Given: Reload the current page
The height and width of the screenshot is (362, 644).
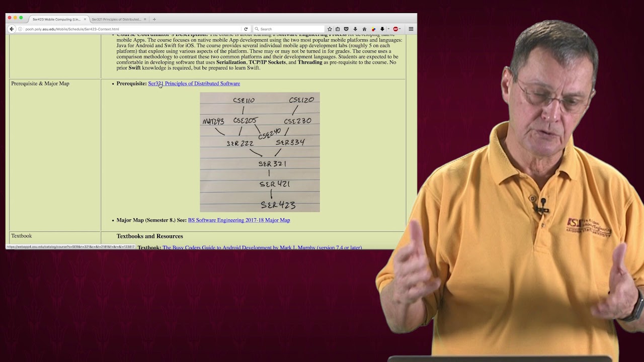Looking at the screenshot, I should pyautogui.click(x=246, y=29).
